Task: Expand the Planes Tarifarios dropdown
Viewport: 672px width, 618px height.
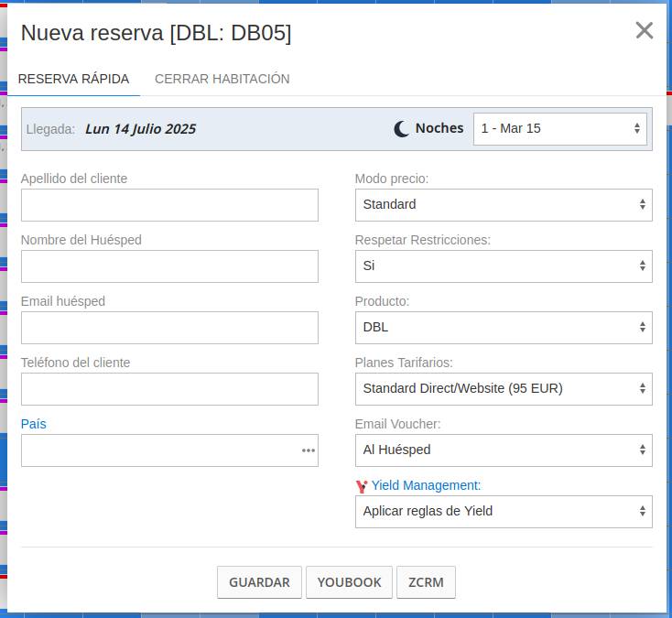Action: point(503,389)
